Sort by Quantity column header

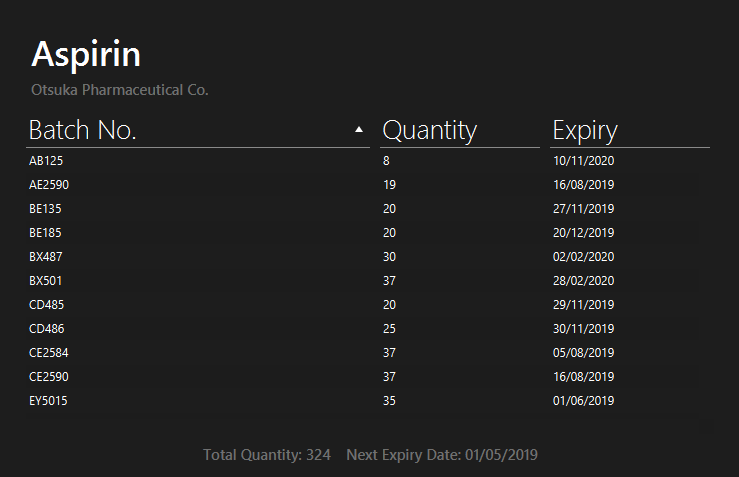click(x=460, y=131)
